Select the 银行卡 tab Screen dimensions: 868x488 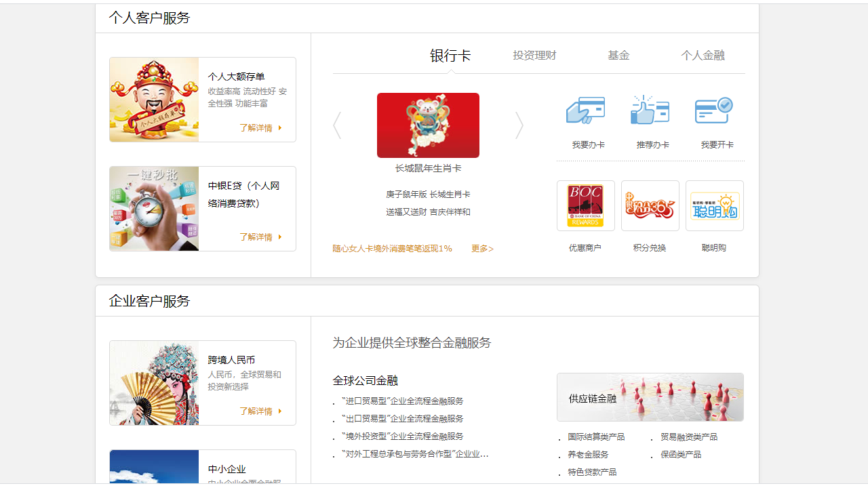pos(450,55)
